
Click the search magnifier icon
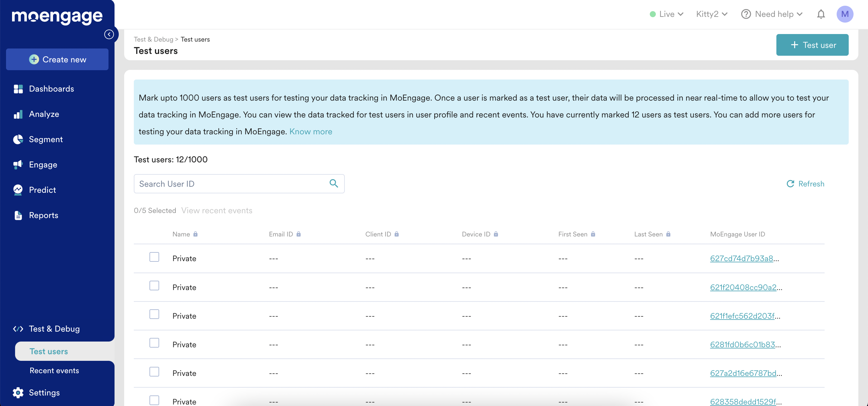tap(334, 183)
